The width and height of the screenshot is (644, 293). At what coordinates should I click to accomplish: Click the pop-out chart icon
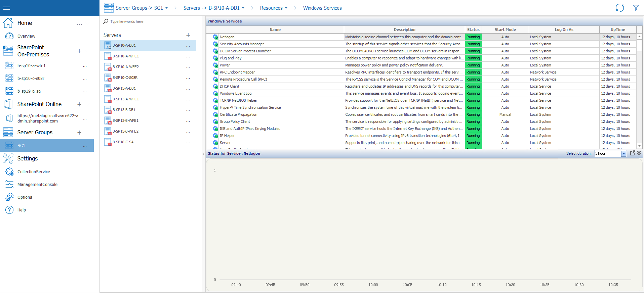(x=632, y=153)
